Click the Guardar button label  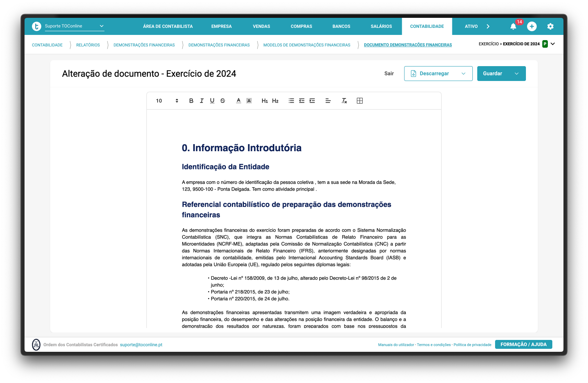(x=492, y=74)
